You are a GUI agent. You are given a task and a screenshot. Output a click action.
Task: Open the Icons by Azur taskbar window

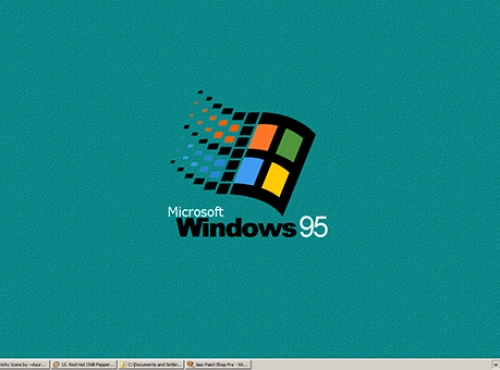[x=24, y=365]
